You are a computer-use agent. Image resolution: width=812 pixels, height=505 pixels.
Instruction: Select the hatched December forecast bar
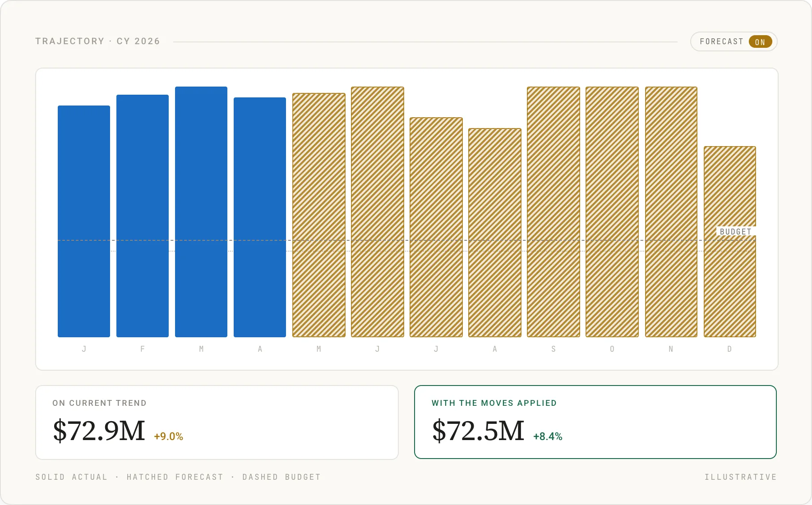(x=730, y=242)
